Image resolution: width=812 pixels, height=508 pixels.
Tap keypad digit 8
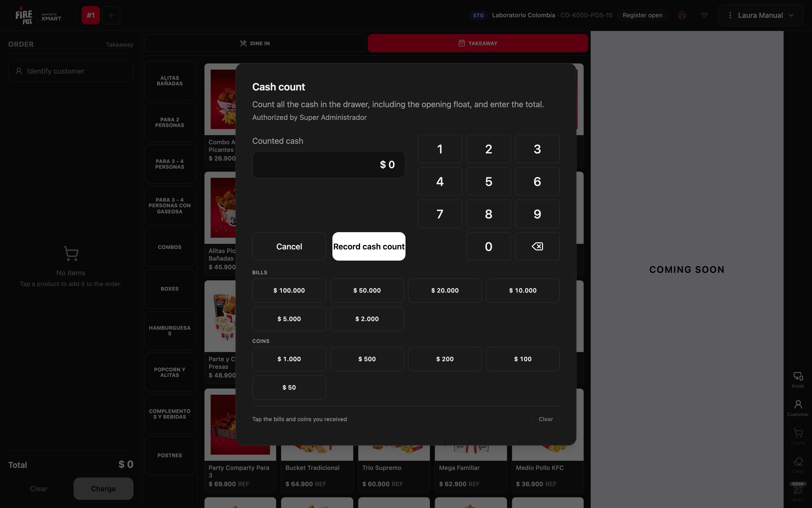pos(488,214)
